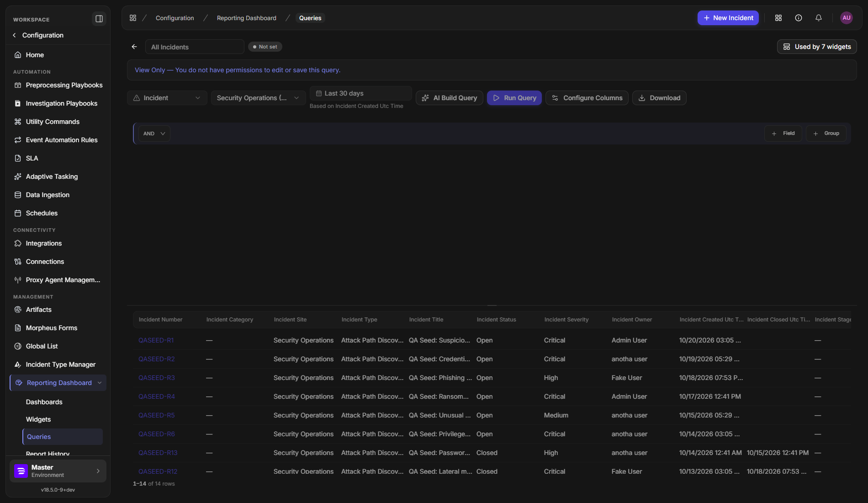Open incident QASEED-R4 link

[157, 396]
